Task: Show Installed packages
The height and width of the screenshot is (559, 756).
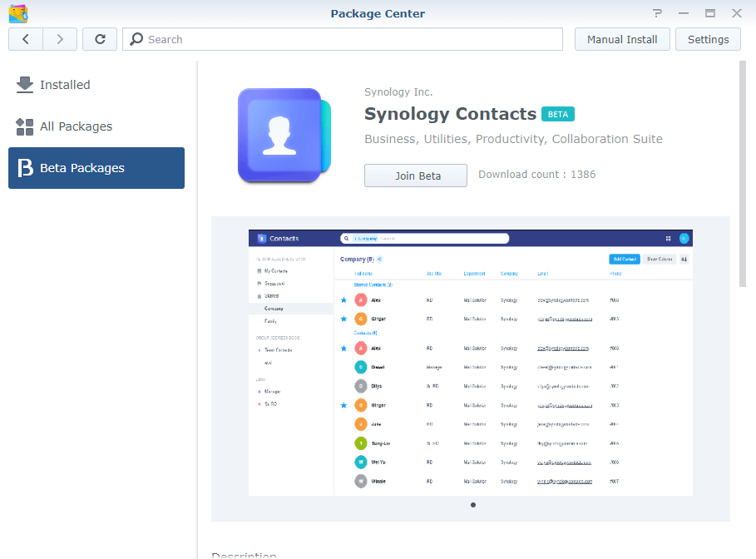Action: point(96,85)
